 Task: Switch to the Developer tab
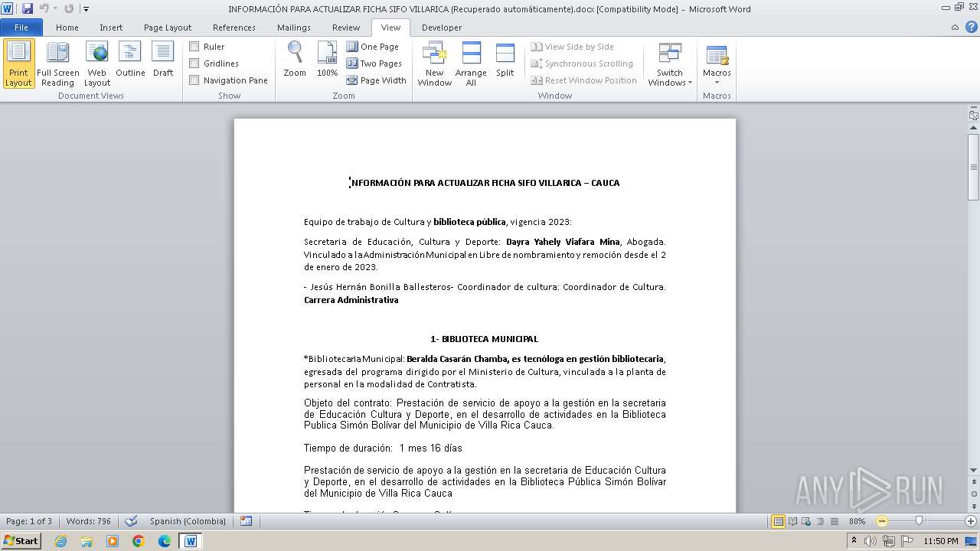442,28
